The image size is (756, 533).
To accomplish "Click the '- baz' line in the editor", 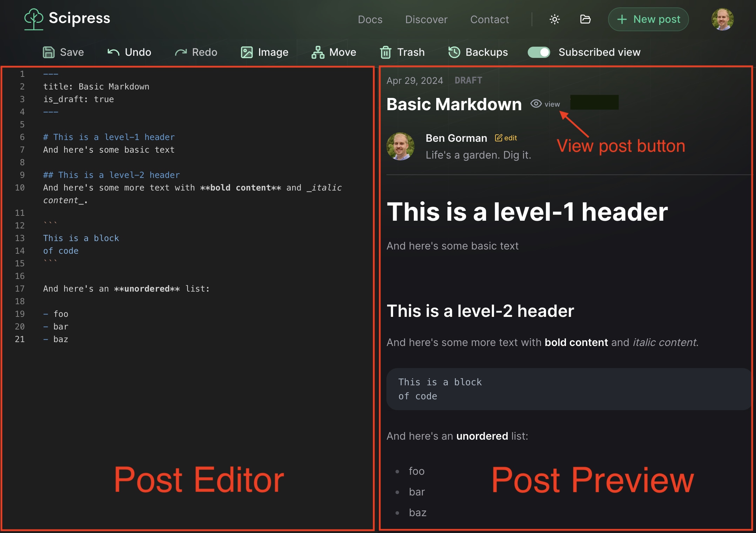I will pos(56,339).
